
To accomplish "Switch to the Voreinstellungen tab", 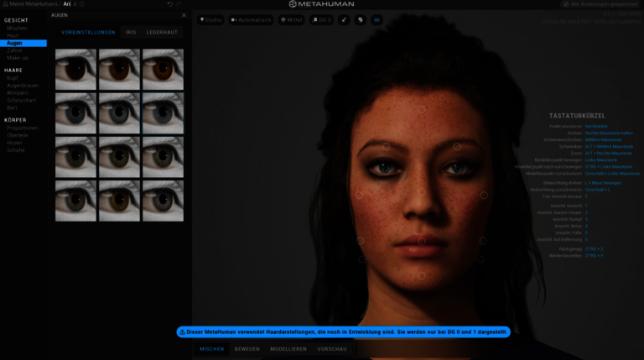I will coord(88,33).
